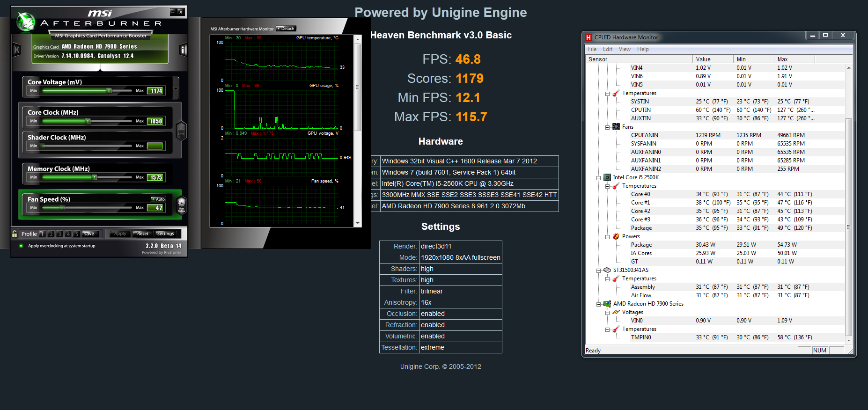Select profile slot 5
This screenshot has width=868, height=410.
76,234
